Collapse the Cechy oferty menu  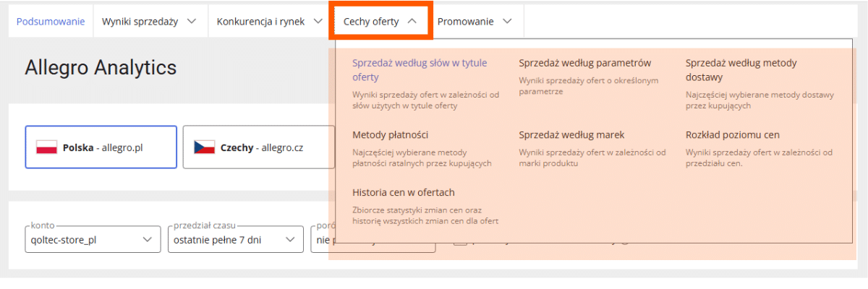pyautogui.click(x=381, y=22)
